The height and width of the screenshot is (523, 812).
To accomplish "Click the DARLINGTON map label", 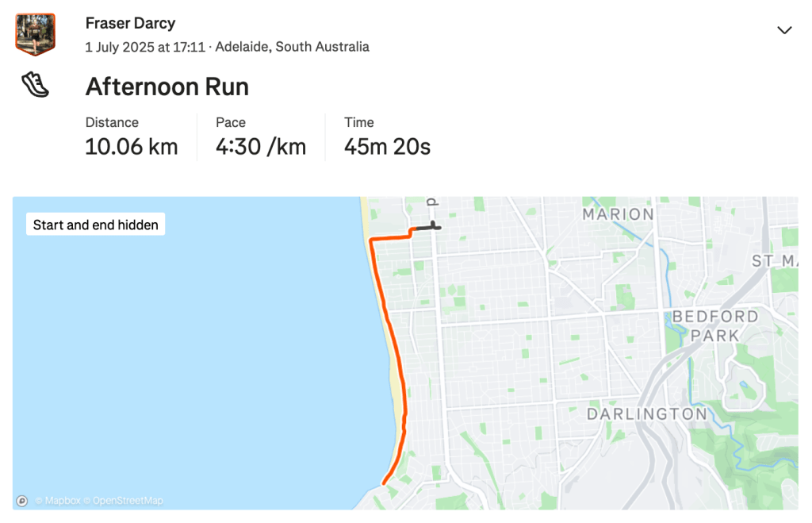I will pyautogui.click(x=647, y=413).
